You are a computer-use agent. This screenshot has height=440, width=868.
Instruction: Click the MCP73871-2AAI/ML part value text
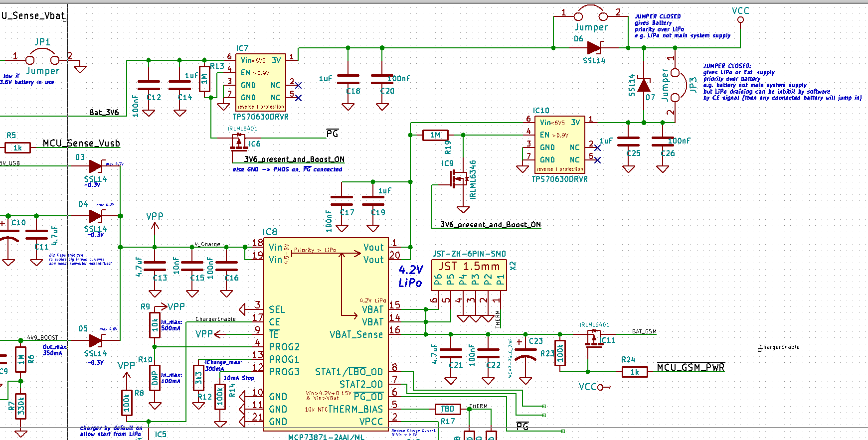point(326,437)
